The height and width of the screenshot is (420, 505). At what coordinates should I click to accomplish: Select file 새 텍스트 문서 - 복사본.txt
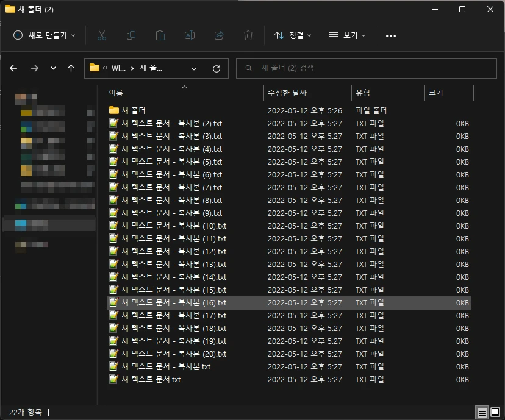pos(289,366)
